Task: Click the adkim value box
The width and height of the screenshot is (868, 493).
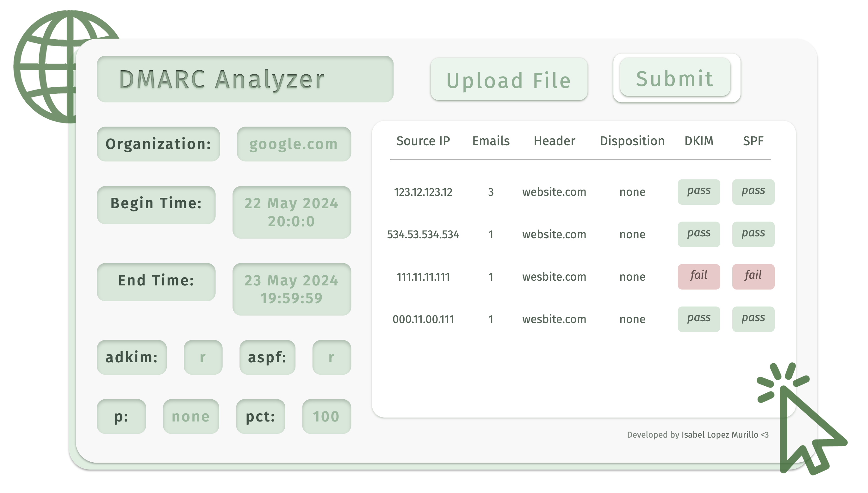Action: tap(203, 357)
